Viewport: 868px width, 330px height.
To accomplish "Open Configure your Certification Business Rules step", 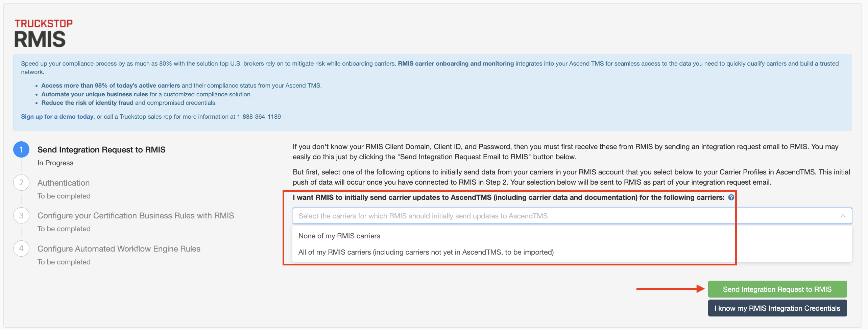I will [x=136, y=216].
